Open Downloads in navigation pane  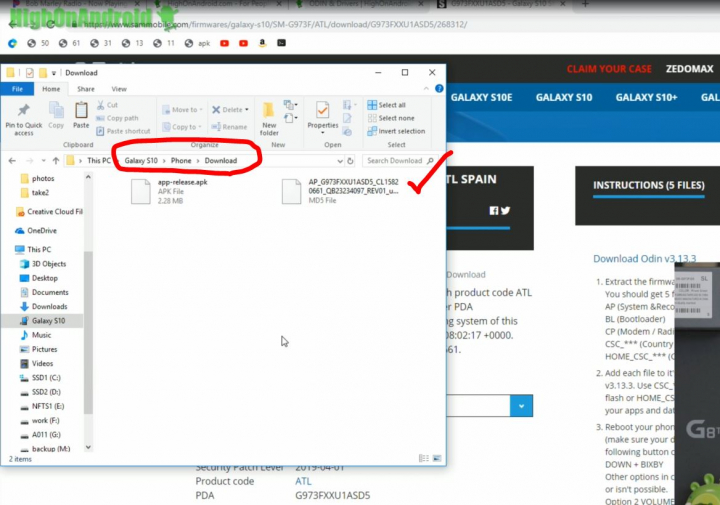[x=44, y=307]
